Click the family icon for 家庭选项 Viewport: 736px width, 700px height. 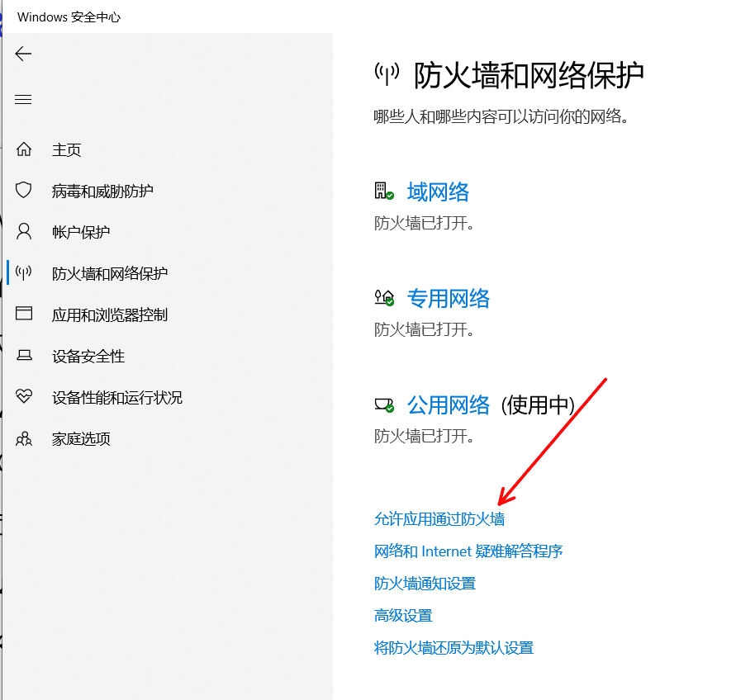coord(24,438)
